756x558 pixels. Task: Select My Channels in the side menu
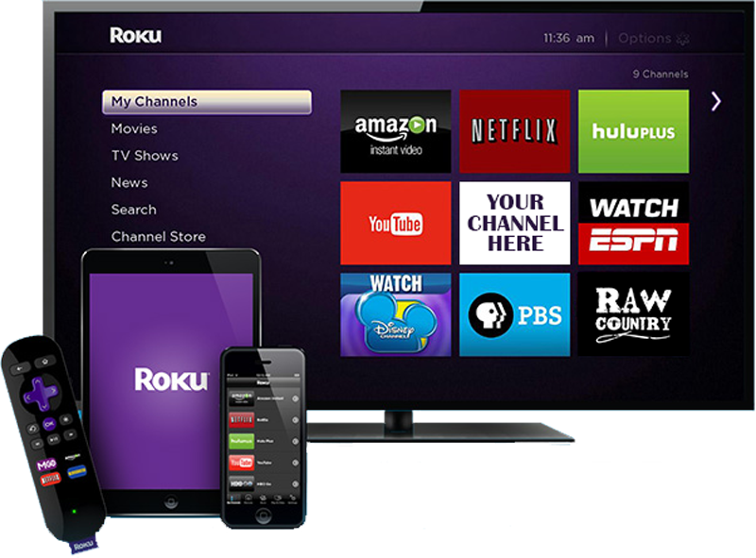[206, 102]
